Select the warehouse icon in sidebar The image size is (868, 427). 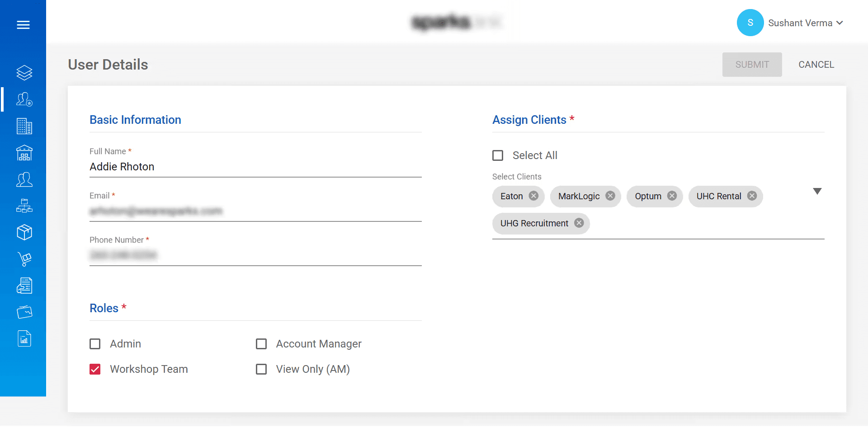(24, 153)
